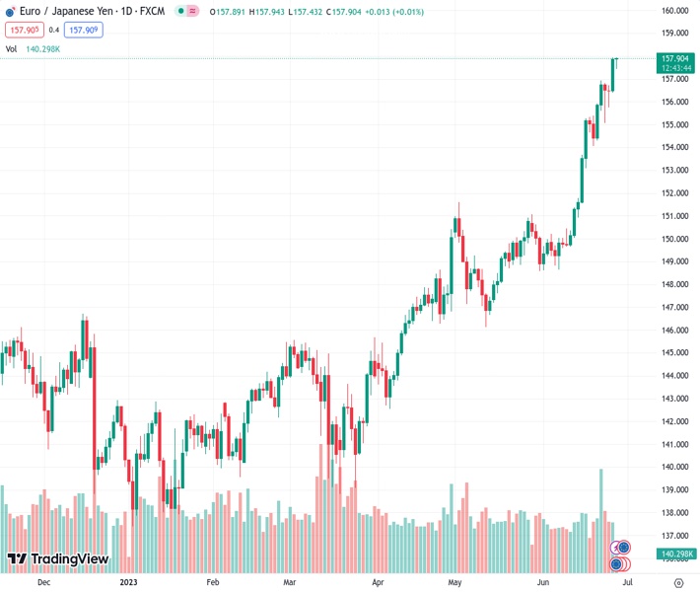
Task: Click the upper euro flag event marker
Action: tap(623, 547)
